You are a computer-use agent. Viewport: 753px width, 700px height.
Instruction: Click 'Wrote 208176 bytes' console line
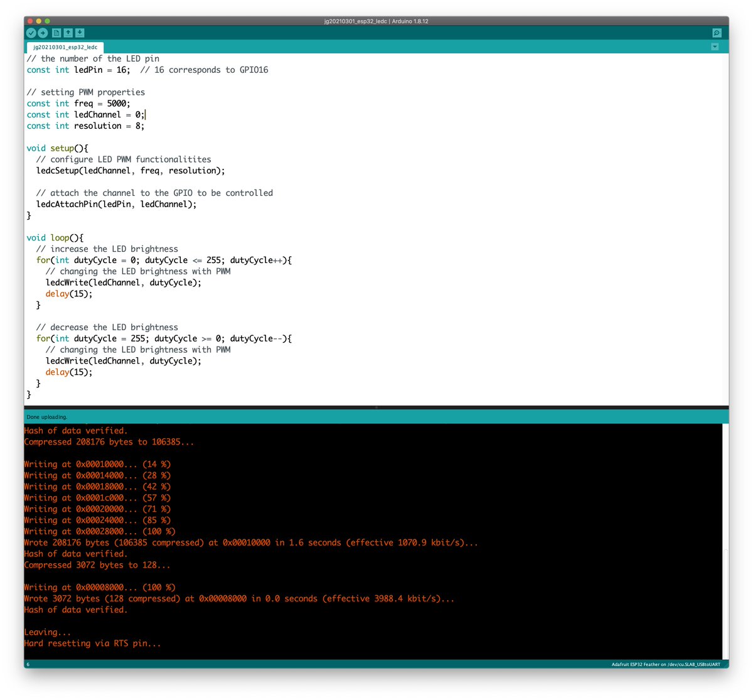[x=251, y=543]
